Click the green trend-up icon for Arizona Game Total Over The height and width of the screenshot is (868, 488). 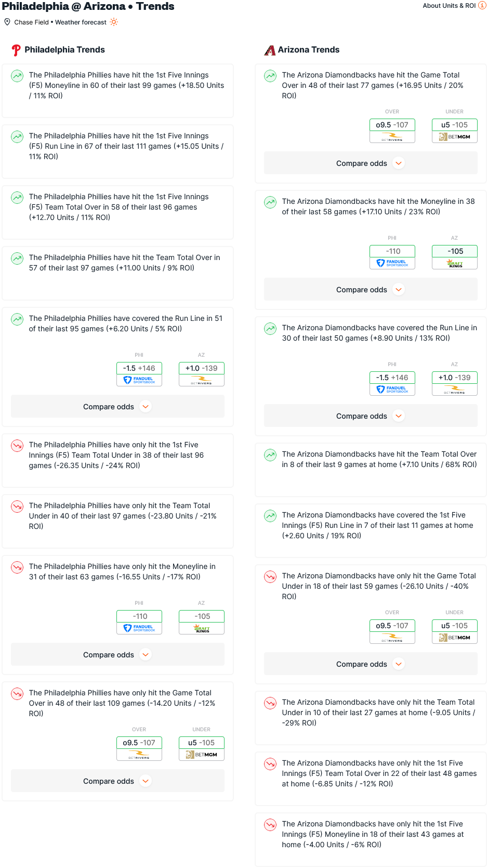[x=270, y=76]
